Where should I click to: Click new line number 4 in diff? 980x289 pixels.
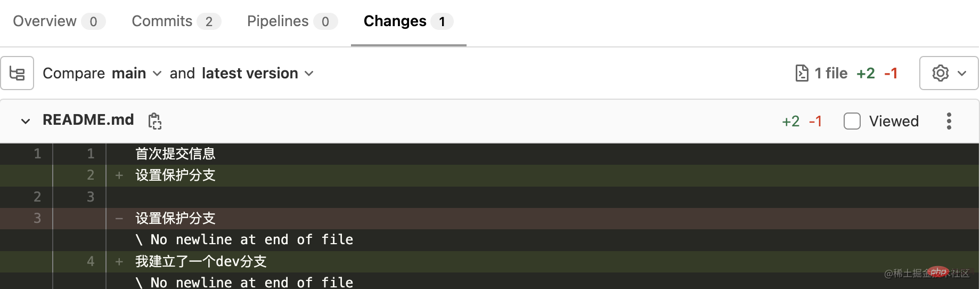pyautogui.click(x=91, y=262)
